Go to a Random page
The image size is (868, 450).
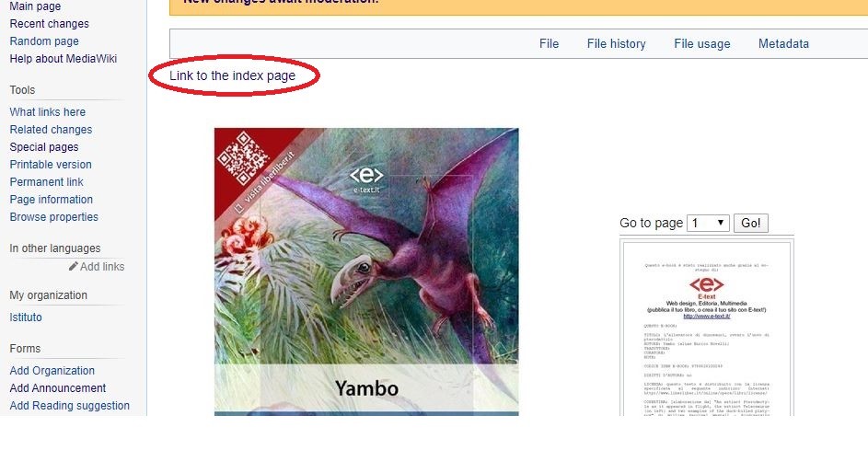44,41
